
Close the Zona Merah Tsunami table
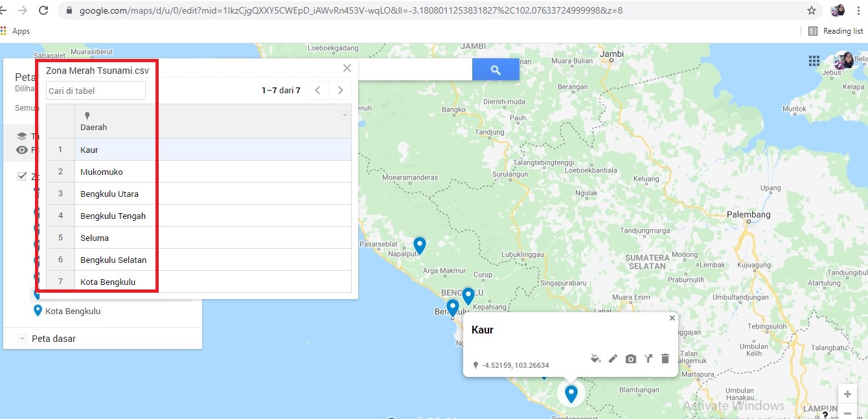347,68
